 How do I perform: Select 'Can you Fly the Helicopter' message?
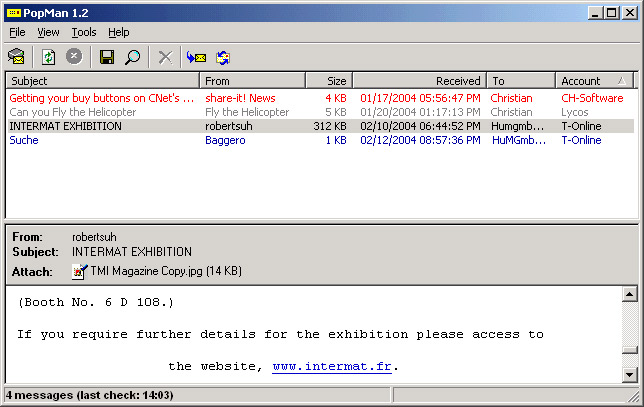[73, 112]
